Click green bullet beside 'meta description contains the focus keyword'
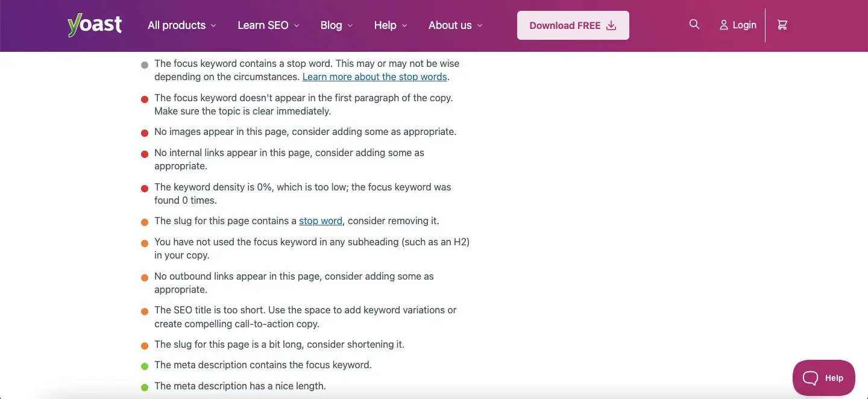Screen dimensions: 868x399 (145, 366)
